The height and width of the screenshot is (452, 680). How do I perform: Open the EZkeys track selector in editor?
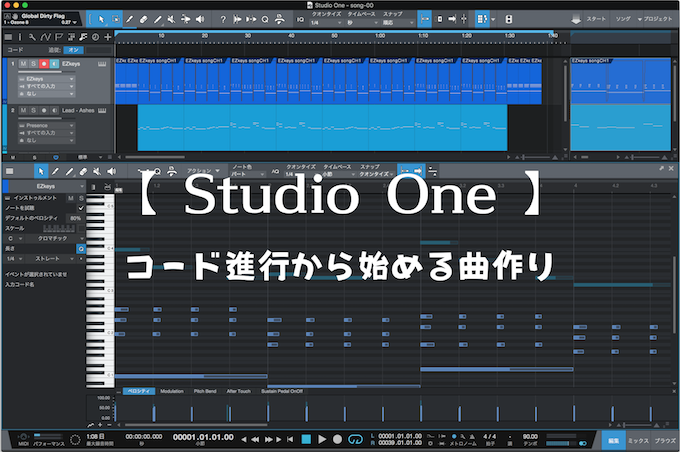46,186
